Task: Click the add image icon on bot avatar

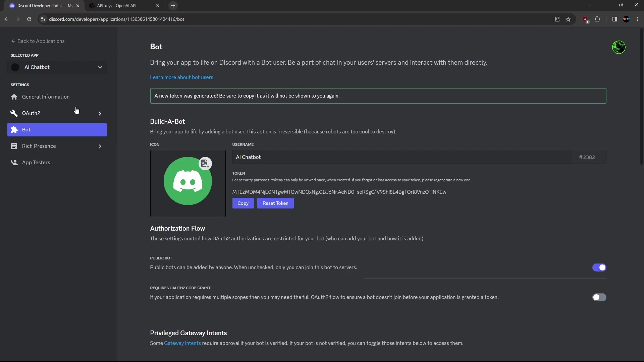Action: tap(205, 164)
